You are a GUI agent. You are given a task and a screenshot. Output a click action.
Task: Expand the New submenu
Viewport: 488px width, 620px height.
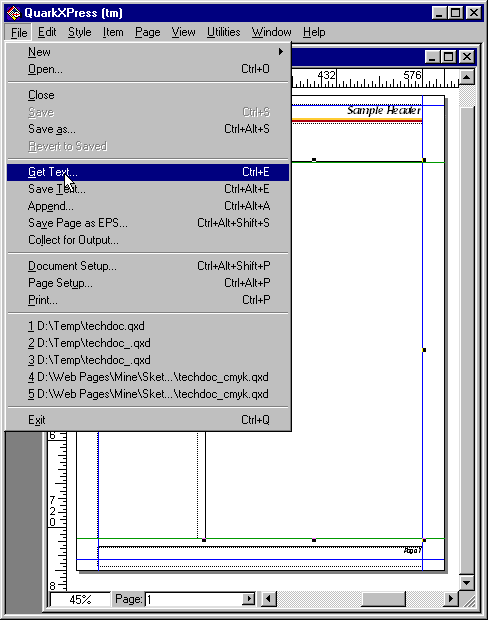[148, 52]
